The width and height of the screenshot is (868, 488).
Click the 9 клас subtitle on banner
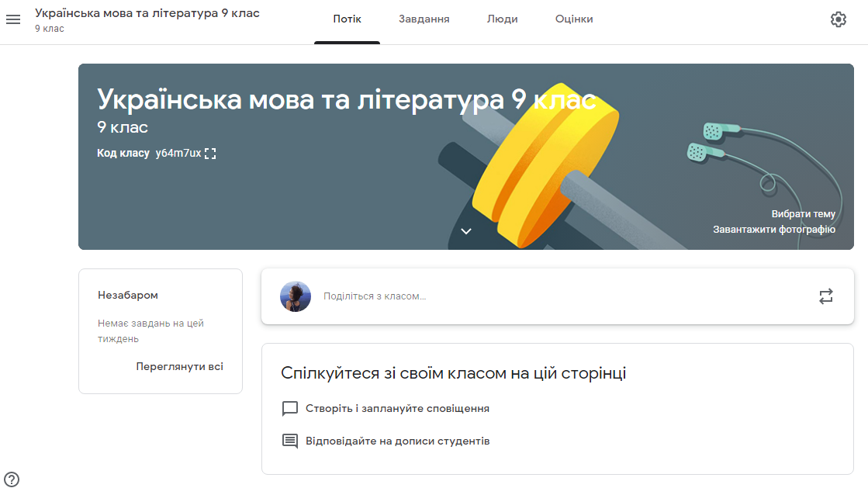[x=123, y=126]
